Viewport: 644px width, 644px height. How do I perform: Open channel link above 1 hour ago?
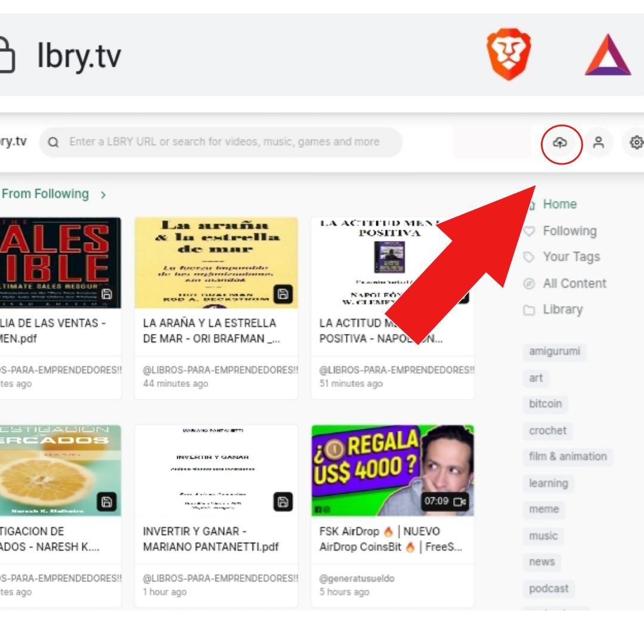(x=220, y=578)
